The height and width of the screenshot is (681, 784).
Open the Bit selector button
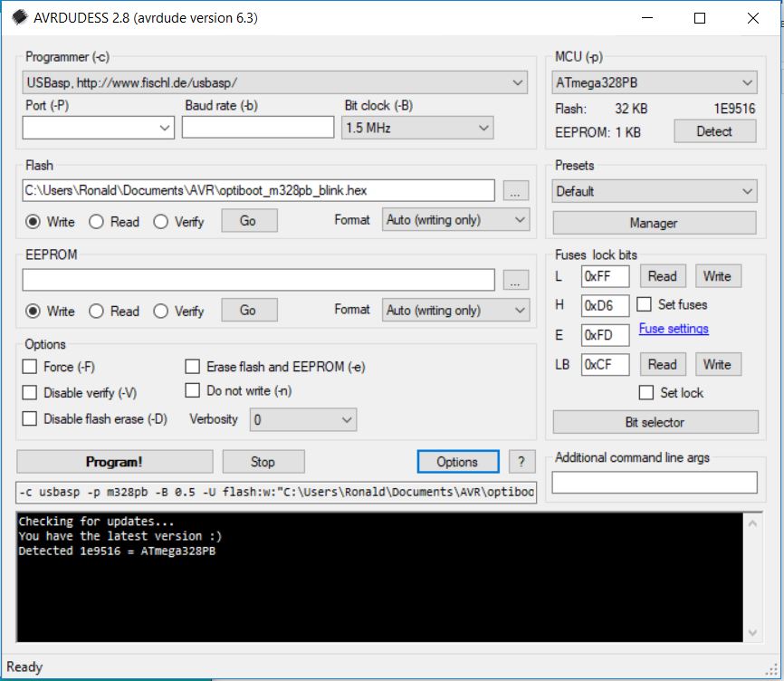coord(655,422)
